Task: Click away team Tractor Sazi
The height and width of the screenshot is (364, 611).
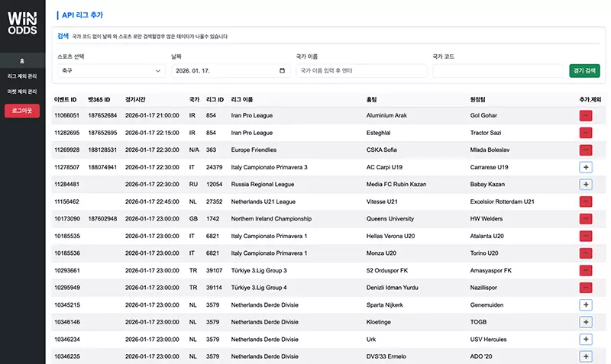Action: 486,133
